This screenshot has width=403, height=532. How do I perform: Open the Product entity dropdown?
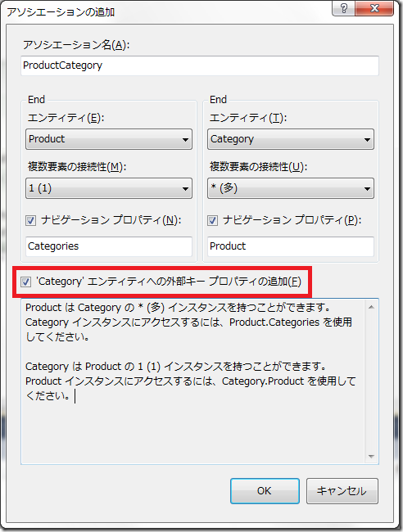(x=109, y=139)
